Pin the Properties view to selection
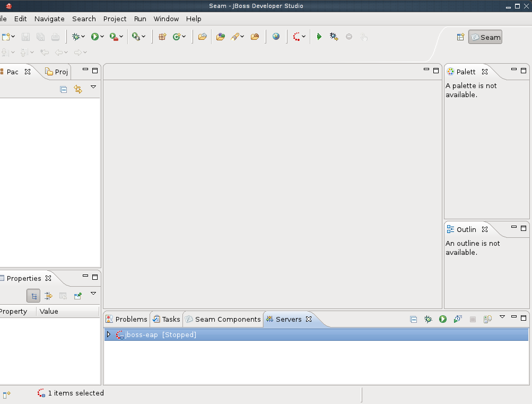Image resolution: width=532 pixels, height=404 pixels. coord(78,296)
